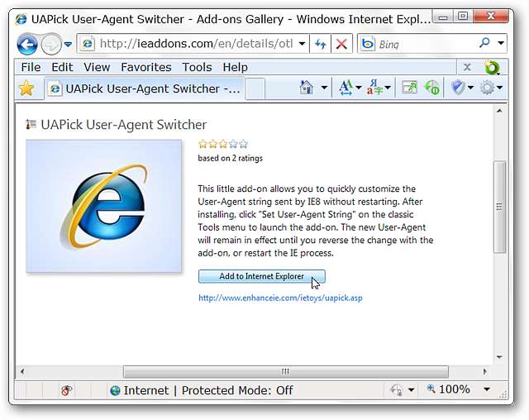529x420 pixels.
Task: Open the Edit menu
Action: pyautogui.click(x=62, y=67)
